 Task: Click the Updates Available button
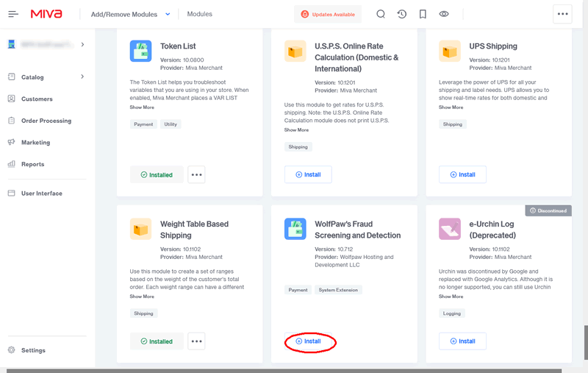(x=328, y=14)
